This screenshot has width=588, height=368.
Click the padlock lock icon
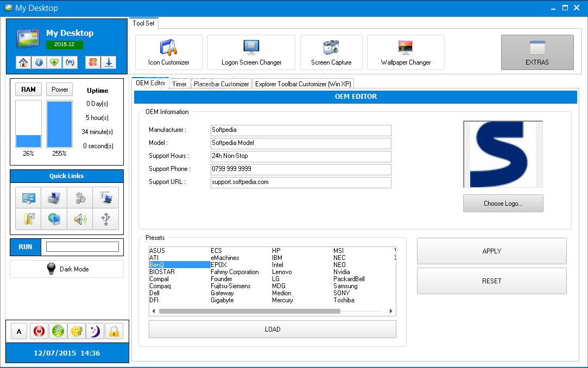pos(114,331)
